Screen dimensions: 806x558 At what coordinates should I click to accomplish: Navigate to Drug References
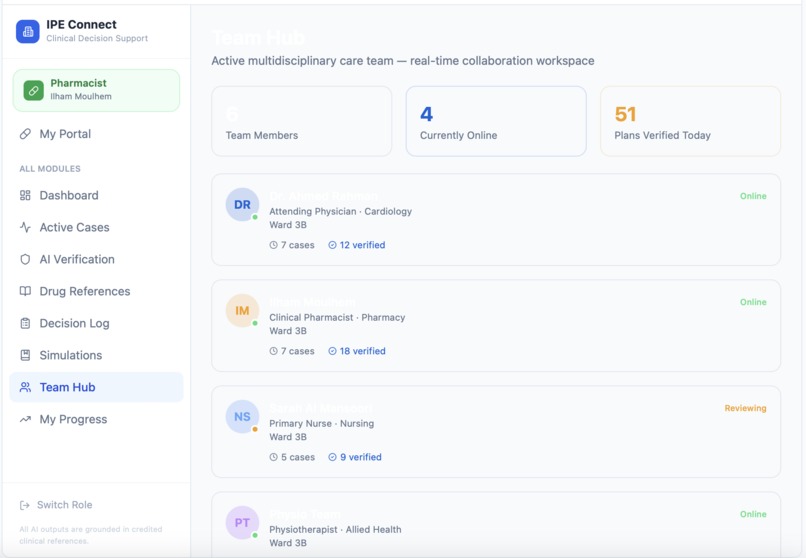coord(96,291)
